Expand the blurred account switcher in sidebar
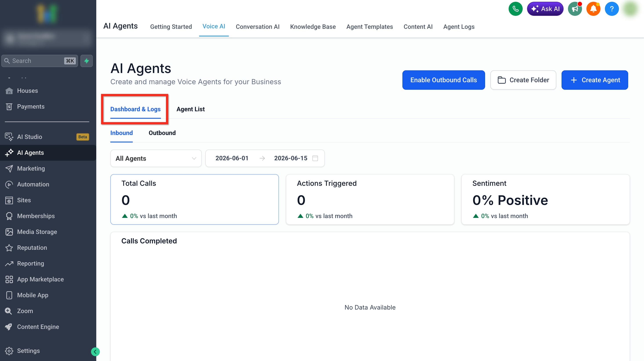Viewport: 644px width, 361px height. coord(47,38)
